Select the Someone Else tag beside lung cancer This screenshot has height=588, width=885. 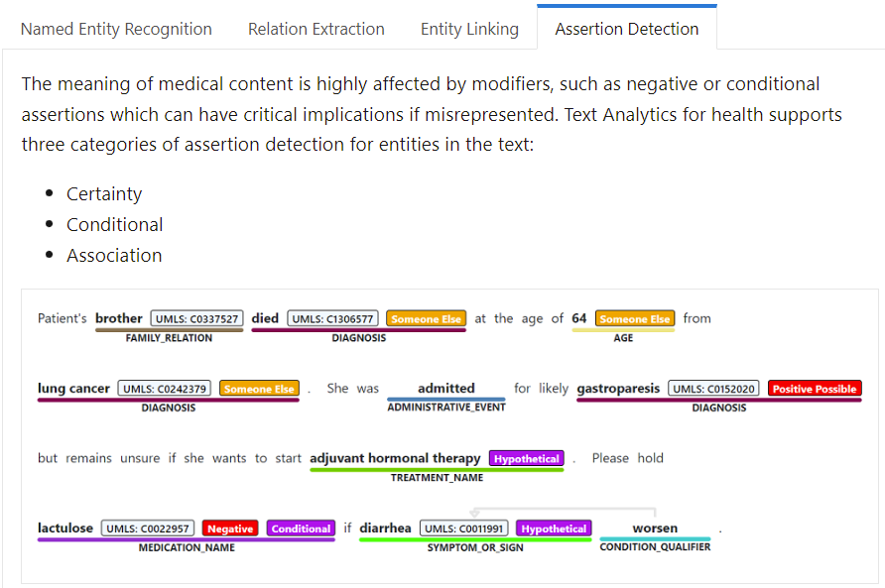click(259, 389)
